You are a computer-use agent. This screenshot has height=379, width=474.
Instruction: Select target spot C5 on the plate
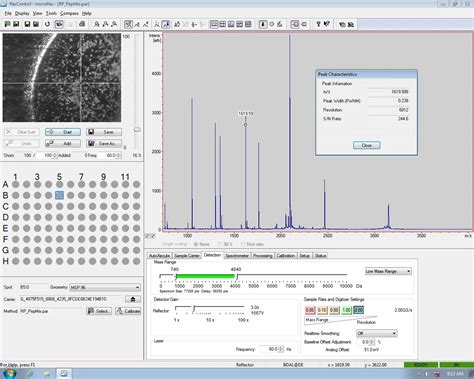click(x=59, y=206)
